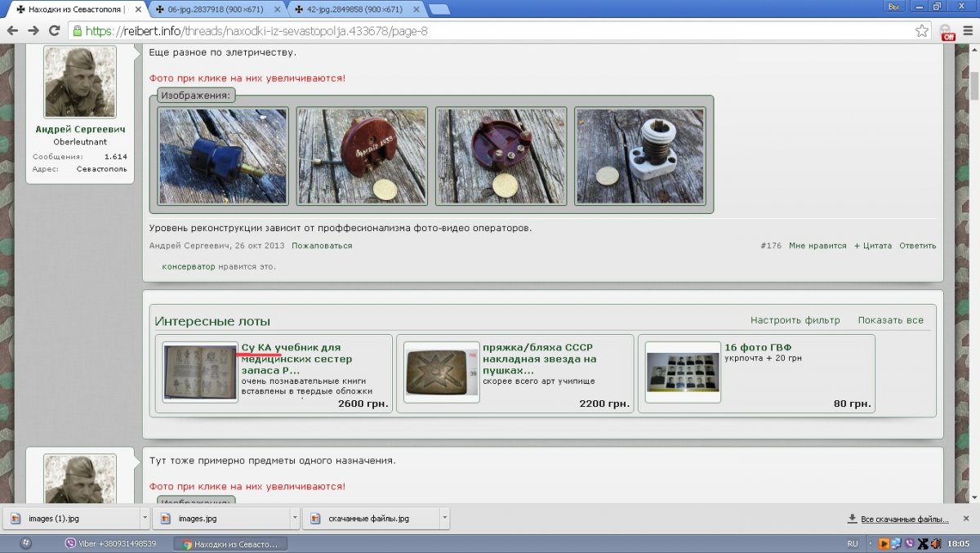The width and height of the screenshot is (980, 553).
Task: Reload the current page
Action: (x=54, y=30)
